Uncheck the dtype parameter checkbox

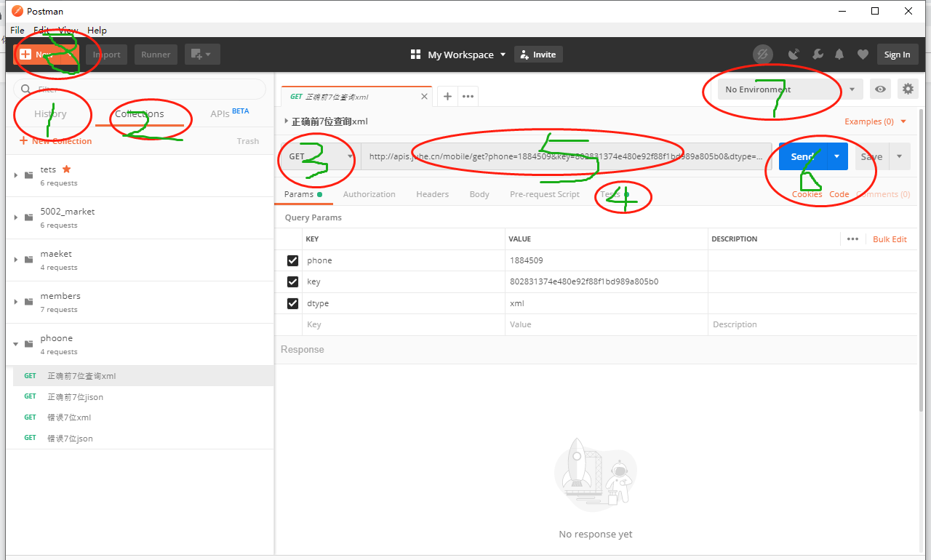[x=293, y=303]
